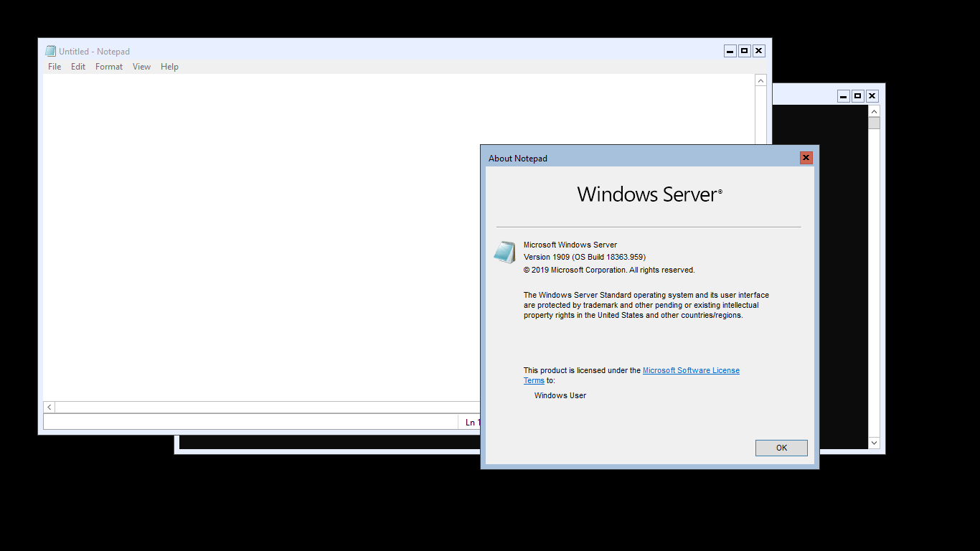Click the 'Version 1909 (OS Build 18363.959)' text
The height and width of the screenshot is (551, 980).
point(585,257)
